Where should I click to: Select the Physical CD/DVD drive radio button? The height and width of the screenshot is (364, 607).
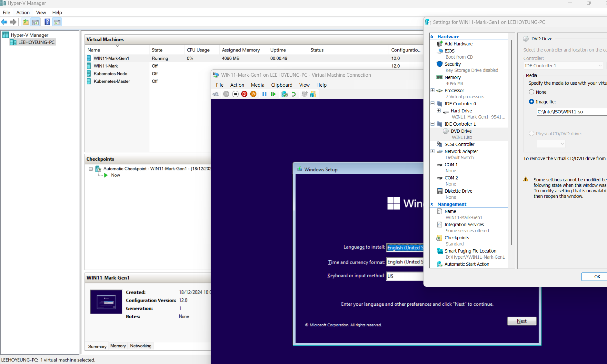coord(532,133)
